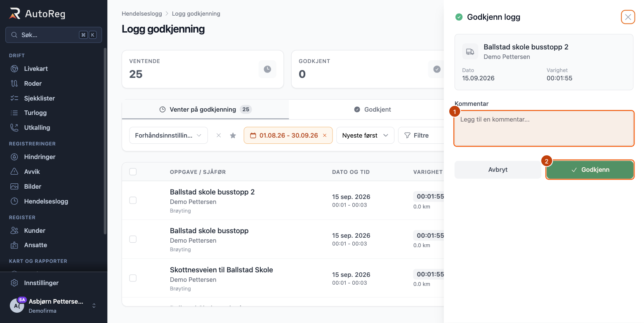The width and height of the screenshot is (644, 323).
Task: Click the Hendelseslogg breadcrumb link
Action: [x=142, y=14]
